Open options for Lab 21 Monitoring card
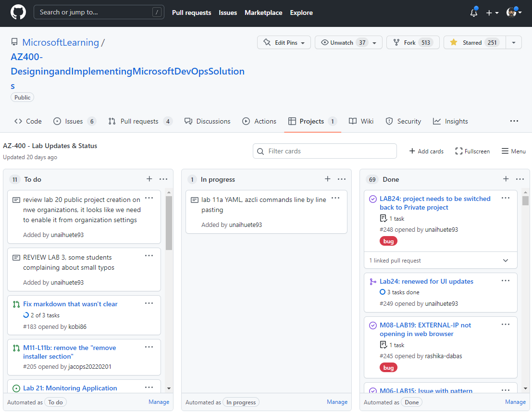This screenshot has width=532, height=413. coord(149,388)
